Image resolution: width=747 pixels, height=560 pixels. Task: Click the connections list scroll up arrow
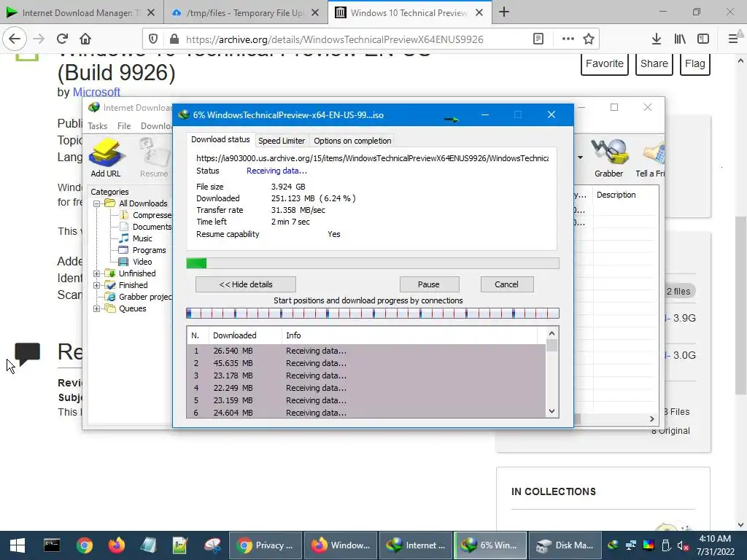[551, 333]
